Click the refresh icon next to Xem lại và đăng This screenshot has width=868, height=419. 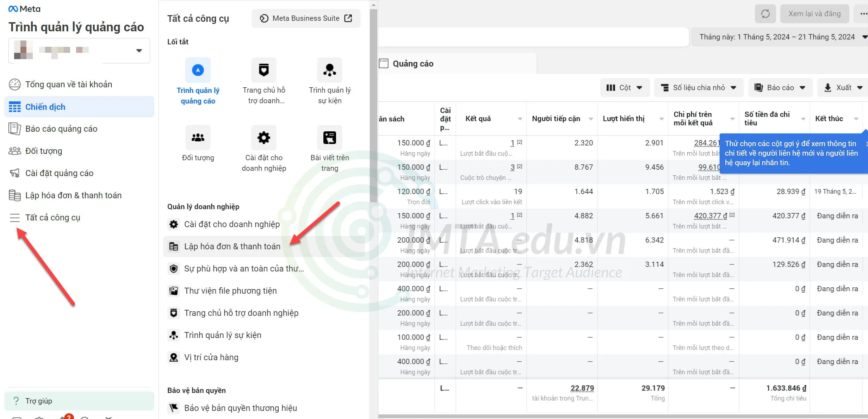[765, 13]
